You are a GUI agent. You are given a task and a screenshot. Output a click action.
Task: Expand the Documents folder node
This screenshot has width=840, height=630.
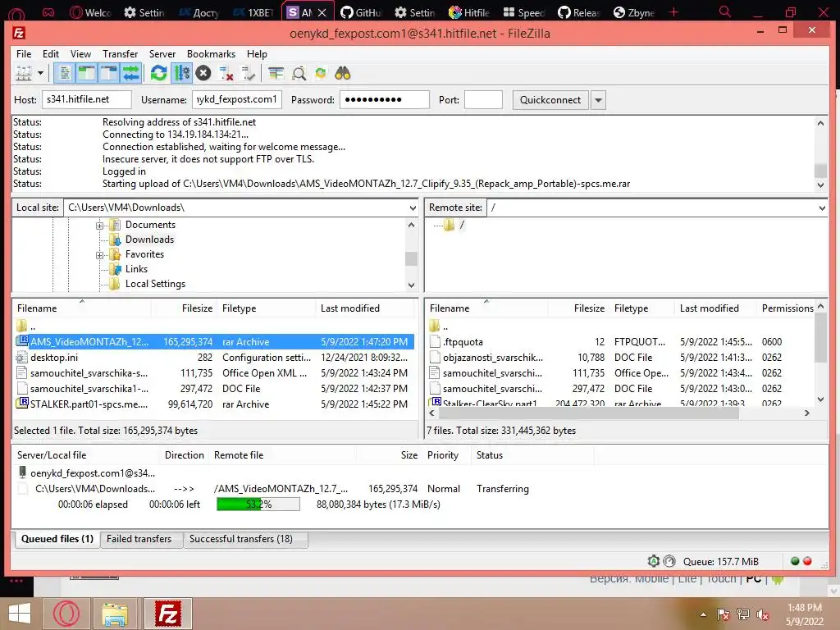(x=99, y=226)
